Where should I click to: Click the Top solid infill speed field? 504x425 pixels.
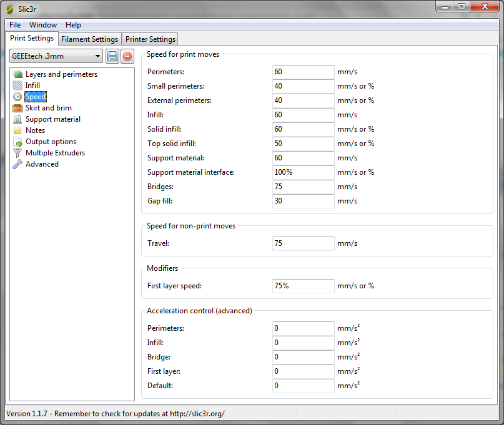303,144
